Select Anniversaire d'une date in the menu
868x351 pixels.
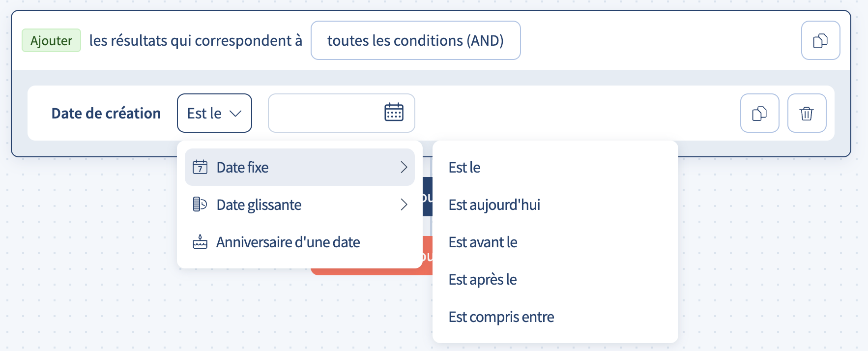288,242
